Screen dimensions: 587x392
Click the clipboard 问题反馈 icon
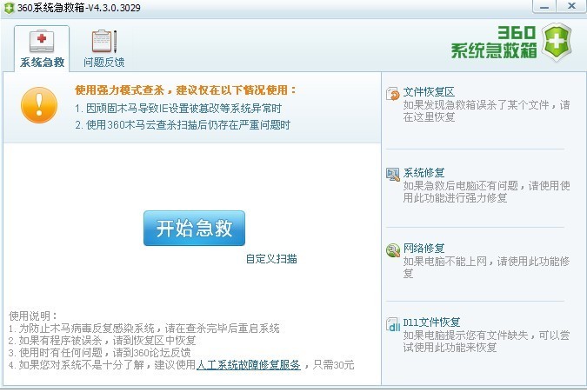[104, 42]
